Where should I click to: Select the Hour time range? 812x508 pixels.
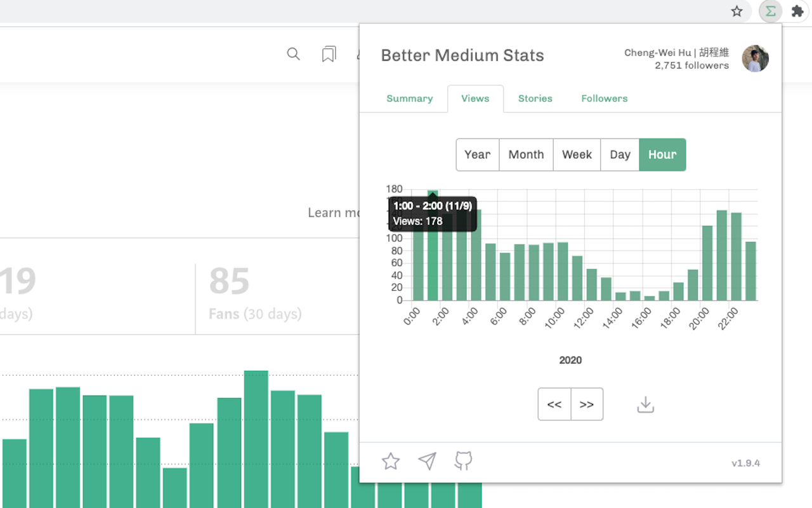coord(662,154)
